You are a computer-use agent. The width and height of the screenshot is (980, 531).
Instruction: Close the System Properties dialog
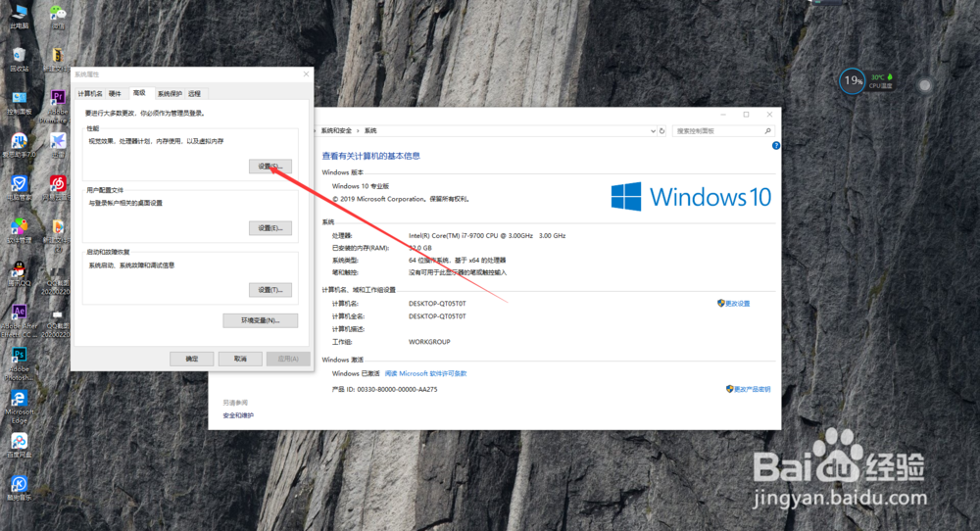306,74
